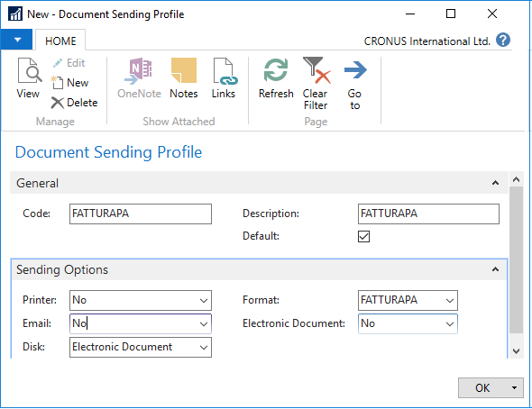Click the Document Sending Profile heading
Viewport: 532px width, 409px height.
tap(108, 152)
